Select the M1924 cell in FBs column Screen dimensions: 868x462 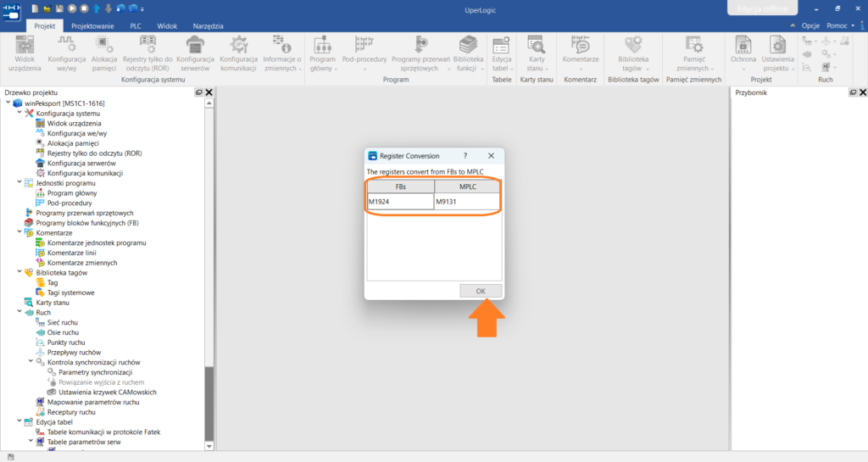tap(400, 202)
